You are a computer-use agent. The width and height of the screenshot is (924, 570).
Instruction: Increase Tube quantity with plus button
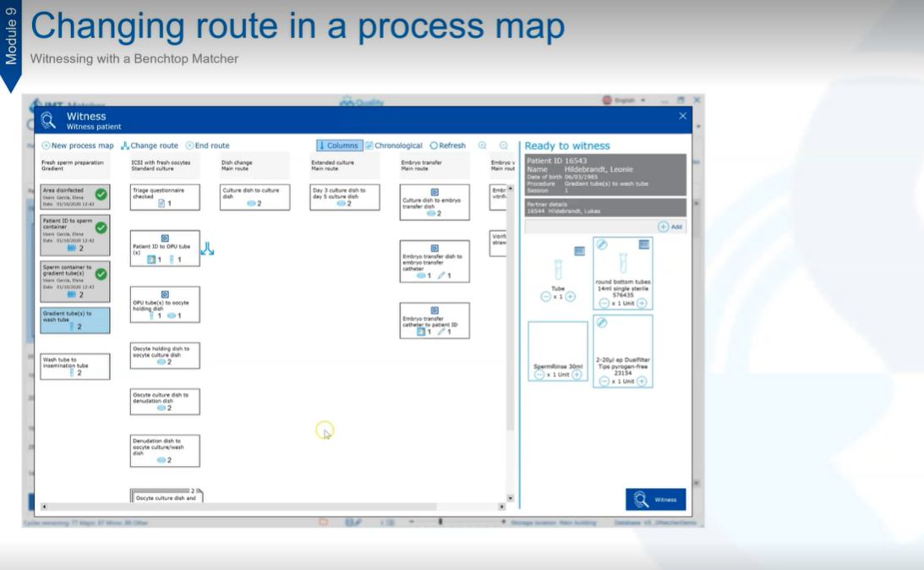(x=571, y=296)
